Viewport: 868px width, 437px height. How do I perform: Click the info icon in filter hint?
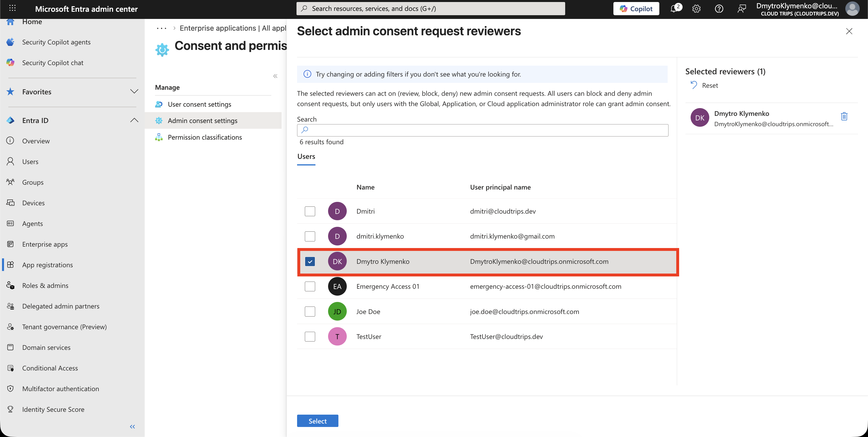307,74
